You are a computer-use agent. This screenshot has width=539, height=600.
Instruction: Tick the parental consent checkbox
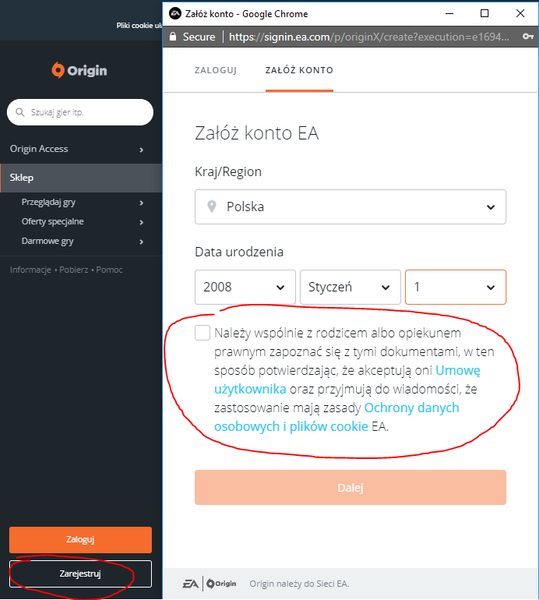(202, 333)
